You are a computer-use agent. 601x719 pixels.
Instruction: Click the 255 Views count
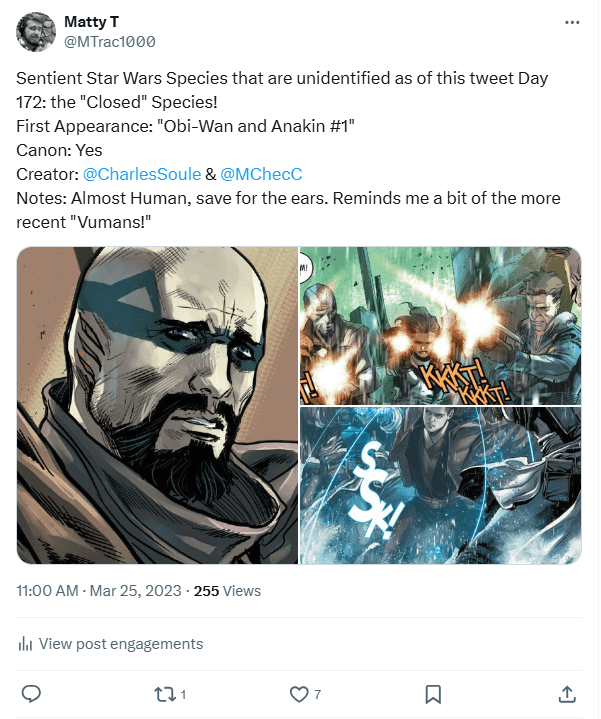227,591
